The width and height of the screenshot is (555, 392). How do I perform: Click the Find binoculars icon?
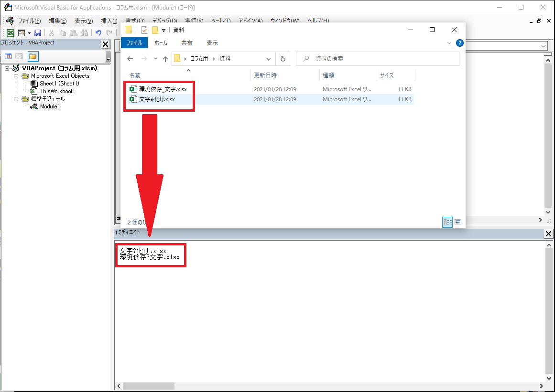tap(84, 33)
